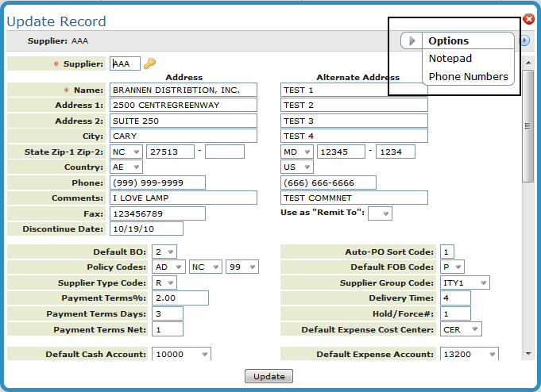Image resolution: width=541 pixels, height=392 pixels.
Task: Click the blue arrow icon at top right
Action: pyautogui.click(x=525, y=40)
